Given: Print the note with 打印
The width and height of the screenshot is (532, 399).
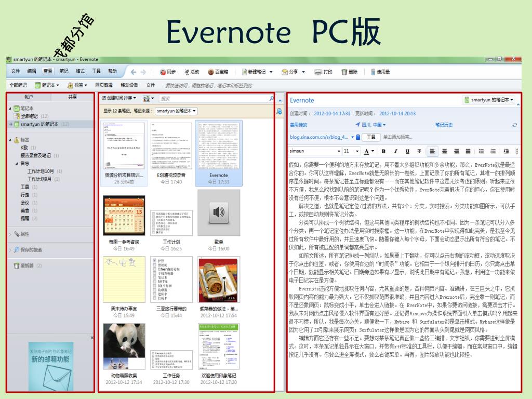Looking at the screenshot, I should pyautogui.click(x=323, y=72).
